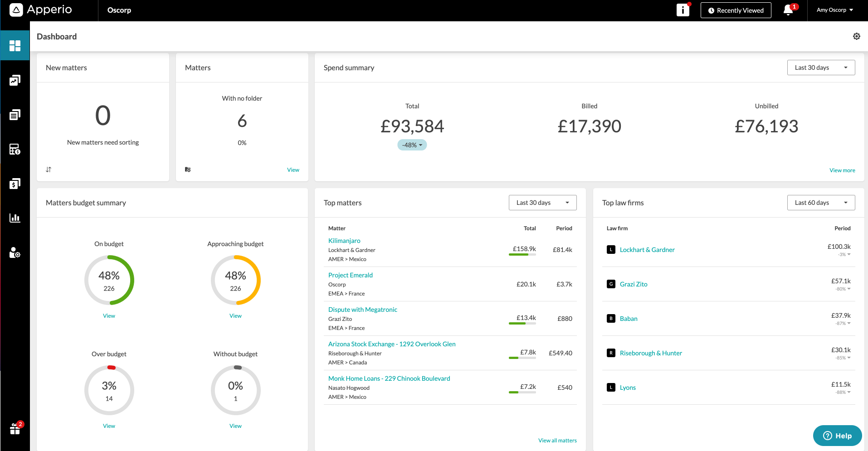Expand Amy Oscorp user menu
This screenshot has width=868, height=451.
[834, 10]
